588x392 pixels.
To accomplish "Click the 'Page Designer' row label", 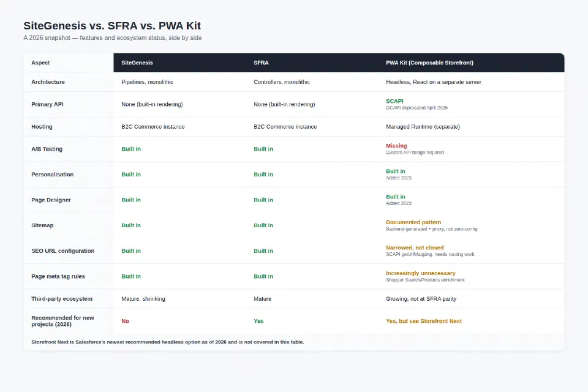I will click(x=51, y=200).
